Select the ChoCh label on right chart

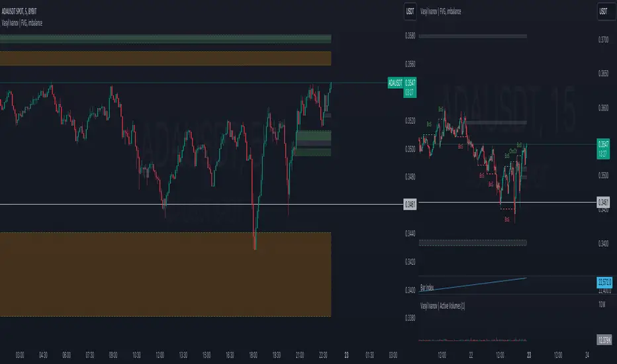pyautogui.click(x=512, y=151)
